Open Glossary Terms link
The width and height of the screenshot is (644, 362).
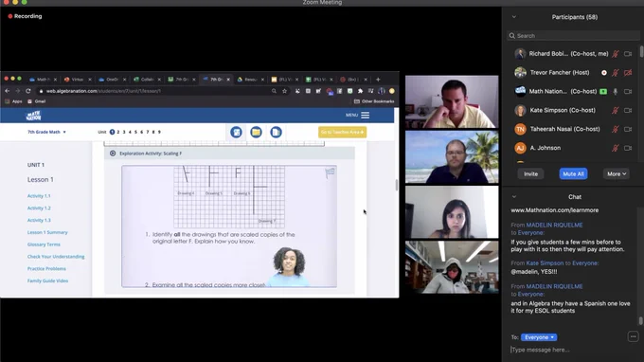(44, 244)
